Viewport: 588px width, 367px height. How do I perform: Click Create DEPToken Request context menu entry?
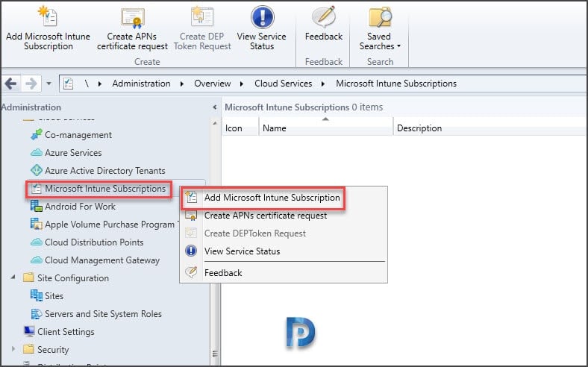tap(255, 233)
